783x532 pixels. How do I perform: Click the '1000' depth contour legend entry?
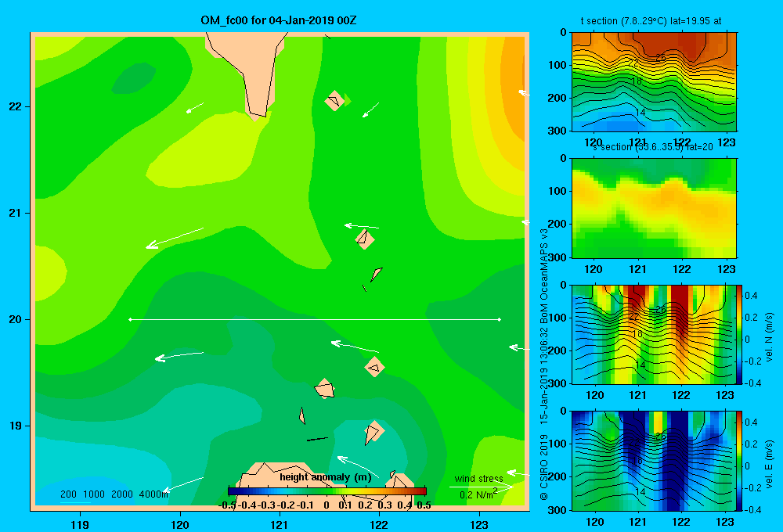[93, 494]
